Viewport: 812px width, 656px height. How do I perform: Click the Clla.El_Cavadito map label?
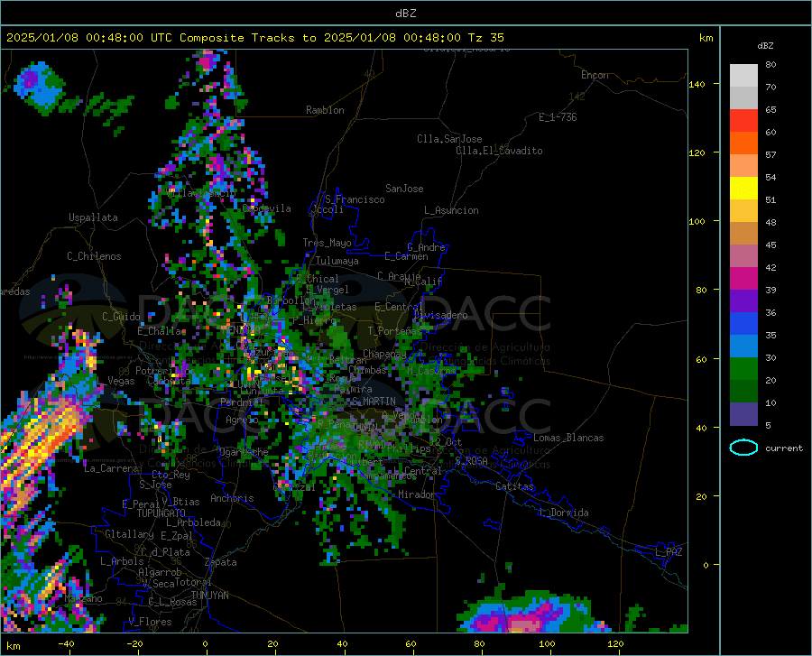point(499,151)
